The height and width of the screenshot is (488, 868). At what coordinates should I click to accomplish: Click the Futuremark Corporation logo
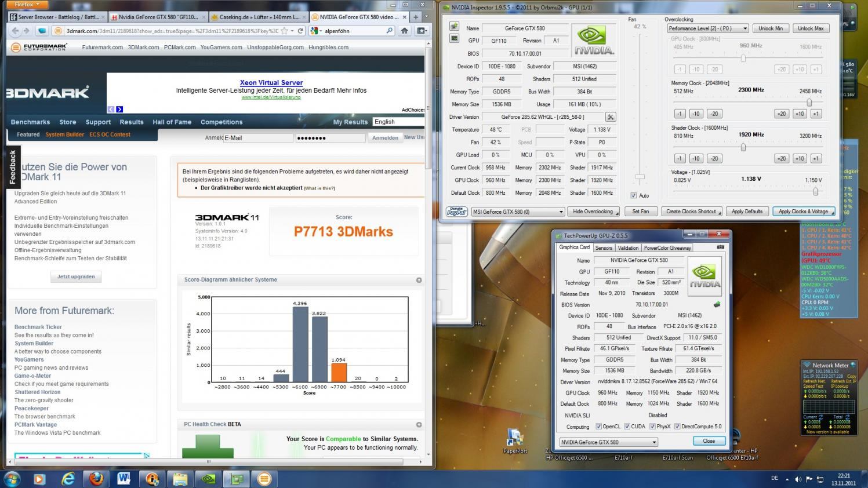pyautogui.click(x=39, y=47)
